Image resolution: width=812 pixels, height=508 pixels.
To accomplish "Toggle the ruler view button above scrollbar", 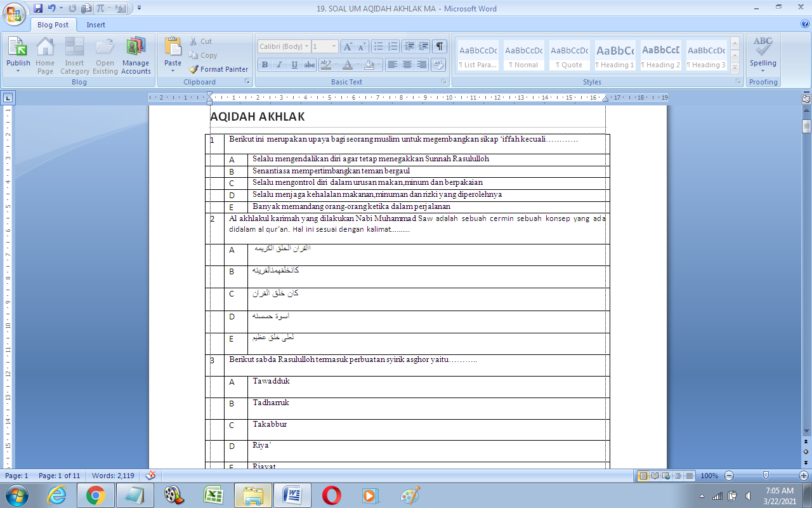I will pyautogui.click(x=806, y=99).
